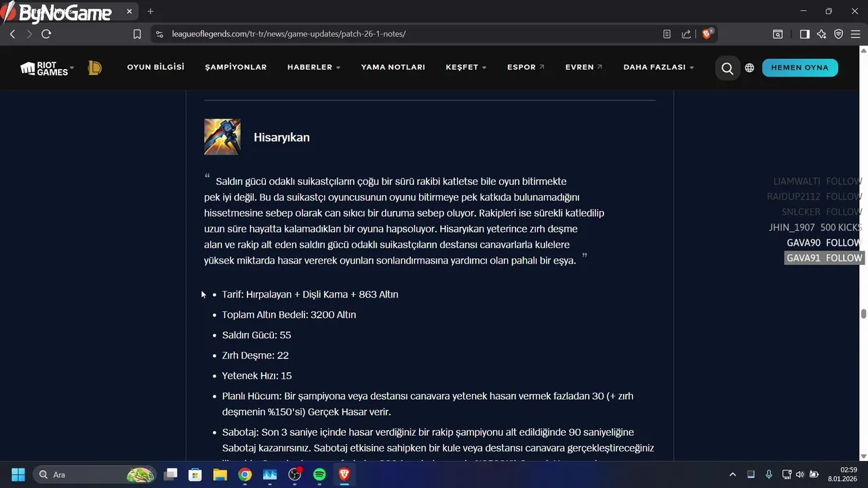This screenshot has width=868, height=488.
Task: Open Google Chrome from taskbar
Action: 245,474
